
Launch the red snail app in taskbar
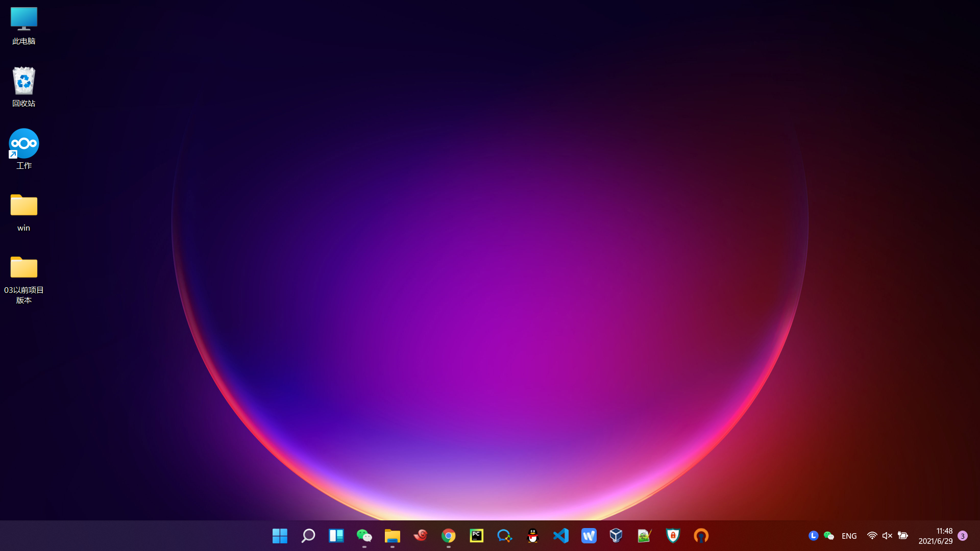point(420,535)
